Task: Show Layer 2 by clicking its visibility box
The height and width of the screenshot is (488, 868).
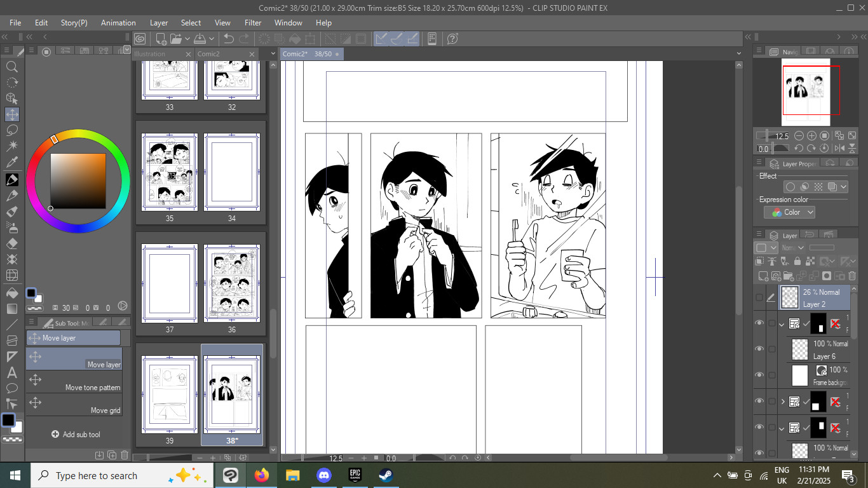Action: [759, 297]
